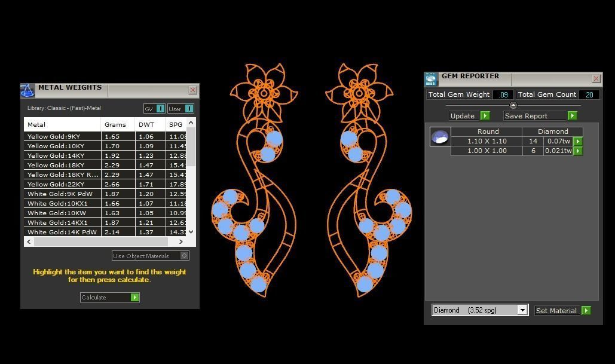Click the DWT column header

pos(150,125)
